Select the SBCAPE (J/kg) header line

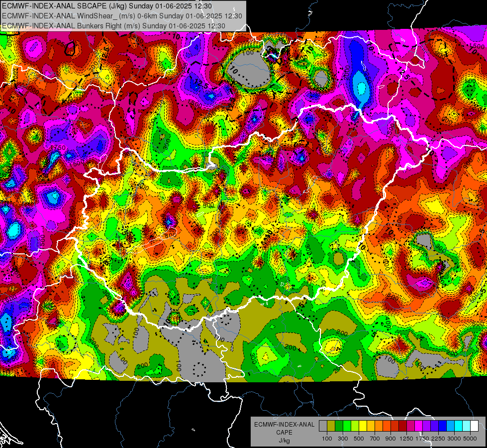pyautogui.click(x=107, y=6)
